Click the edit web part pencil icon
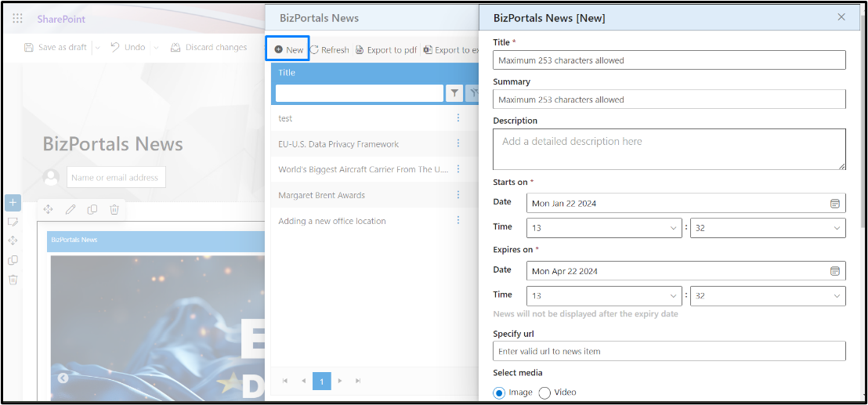Image resolution: width=868 pixels, height=405 pixels. pyautogui.click(x=71, y=209)
